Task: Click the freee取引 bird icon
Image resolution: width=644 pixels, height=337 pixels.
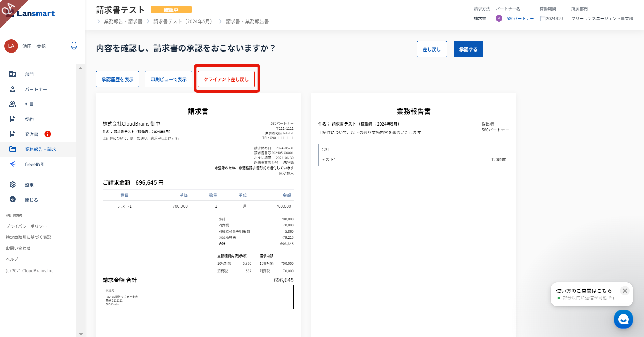Action: pyautogui.click(x=13, y=164)
